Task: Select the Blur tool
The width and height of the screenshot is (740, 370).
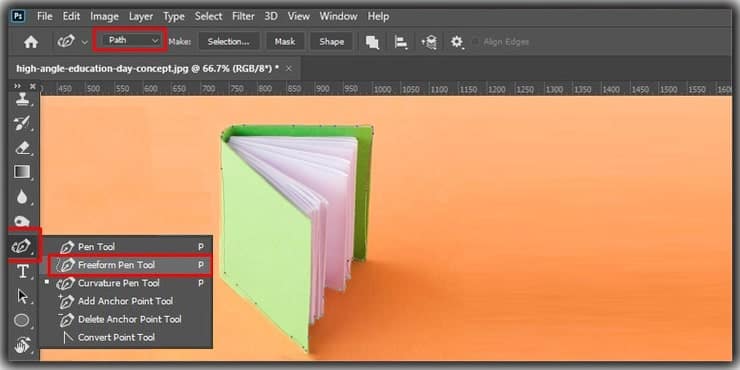Action: [22, 197]
